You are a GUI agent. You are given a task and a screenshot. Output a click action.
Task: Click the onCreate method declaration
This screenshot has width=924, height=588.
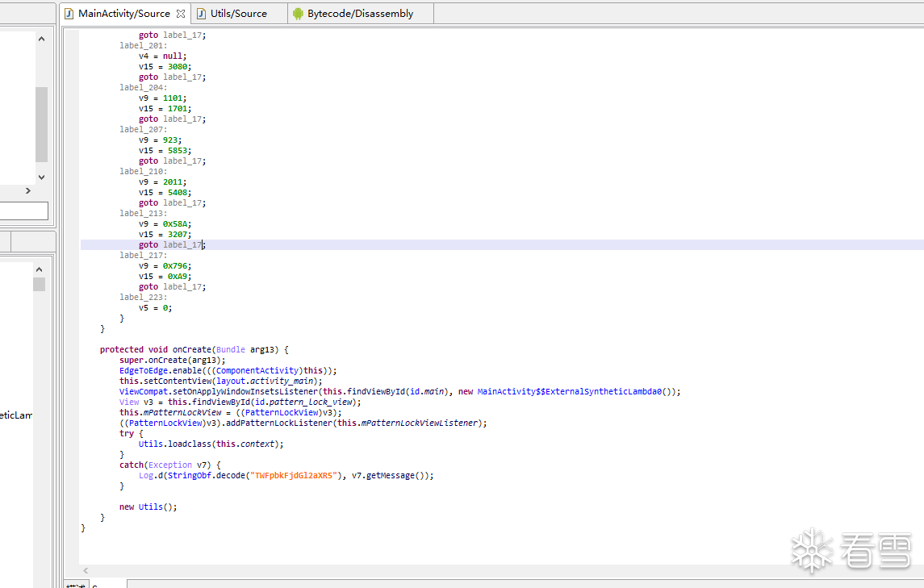coord(194,349)
